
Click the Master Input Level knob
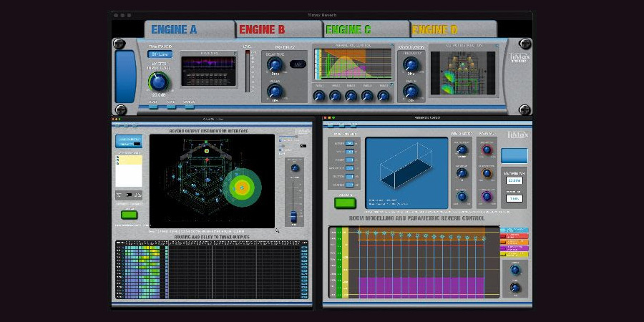click(159, 81)
